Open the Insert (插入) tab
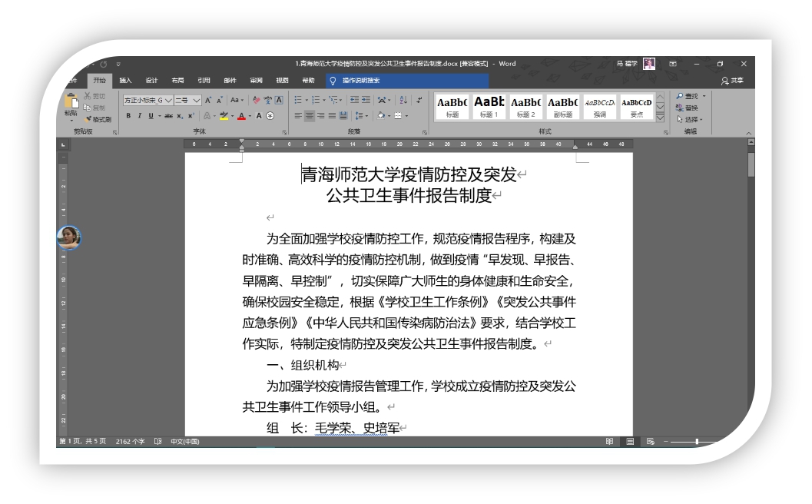The height and width of the screenshot is (504, 812). click(125, 81)
